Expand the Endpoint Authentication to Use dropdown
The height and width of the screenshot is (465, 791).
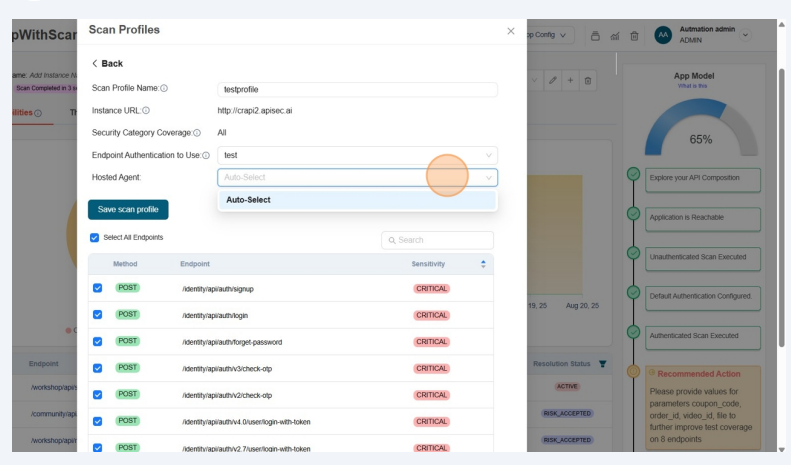(357, 155)
